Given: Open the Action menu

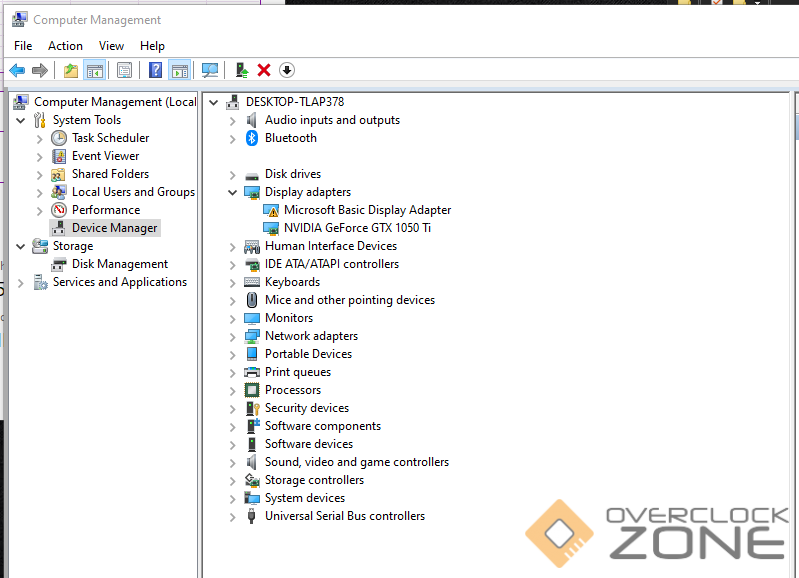Looking at the screenshot, I should (x=65, y=46).
